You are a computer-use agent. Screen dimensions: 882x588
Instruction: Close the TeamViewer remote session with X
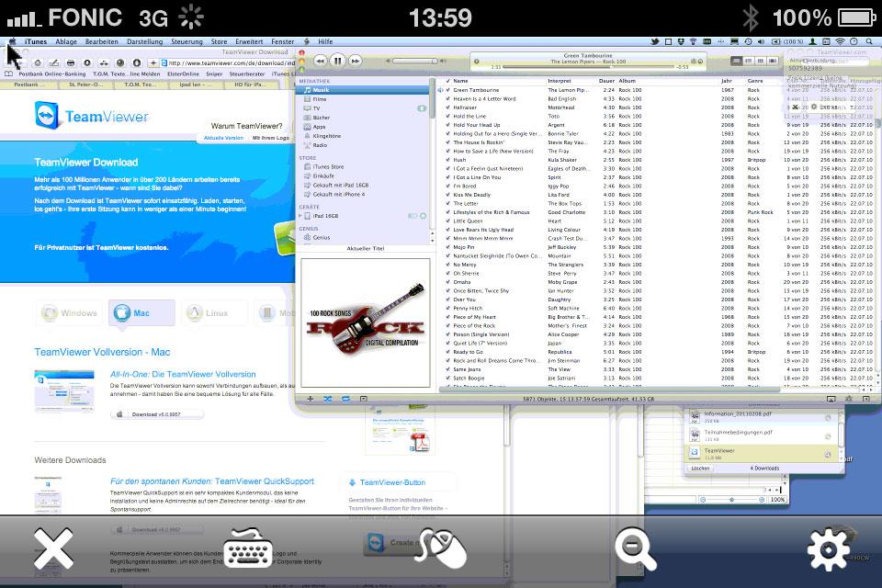[x=53, y=548]
